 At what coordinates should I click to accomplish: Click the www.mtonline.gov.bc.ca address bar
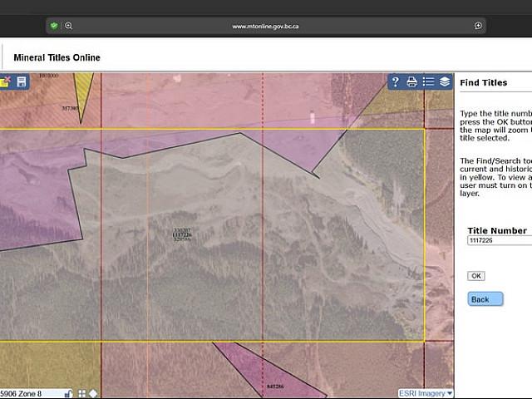pos(265,26)
